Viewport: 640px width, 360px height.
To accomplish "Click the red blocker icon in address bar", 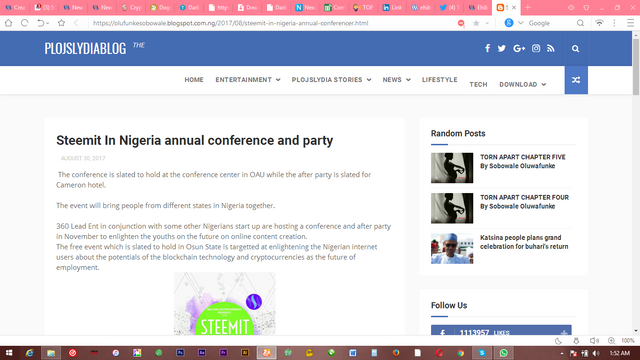I will point(461,23).
